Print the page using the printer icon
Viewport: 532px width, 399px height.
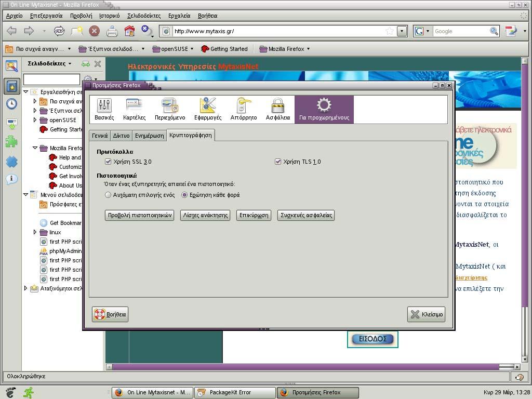click(112, 31)
